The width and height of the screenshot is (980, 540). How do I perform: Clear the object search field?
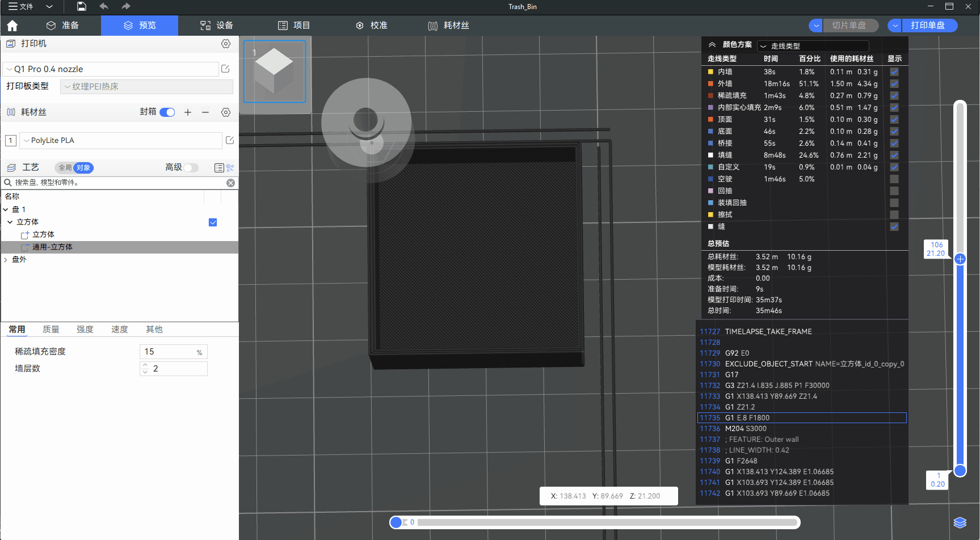click(x=230, y=183)
